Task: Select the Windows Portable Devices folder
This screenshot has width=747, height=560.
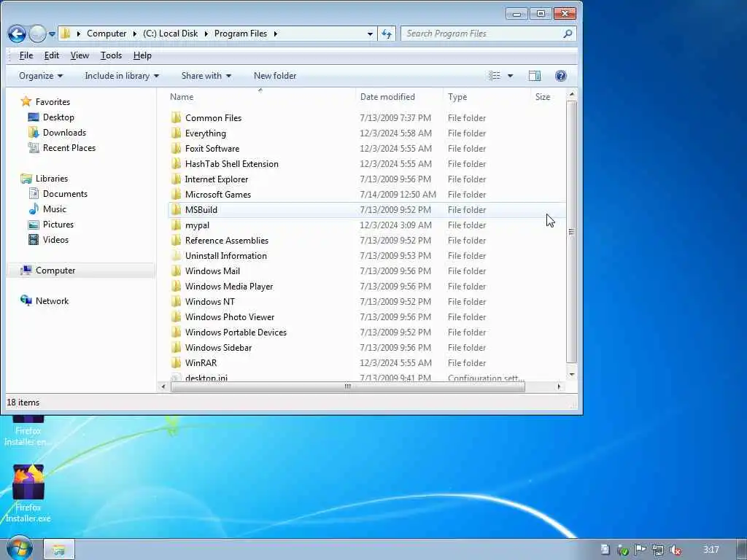Action: pos(236,332)
